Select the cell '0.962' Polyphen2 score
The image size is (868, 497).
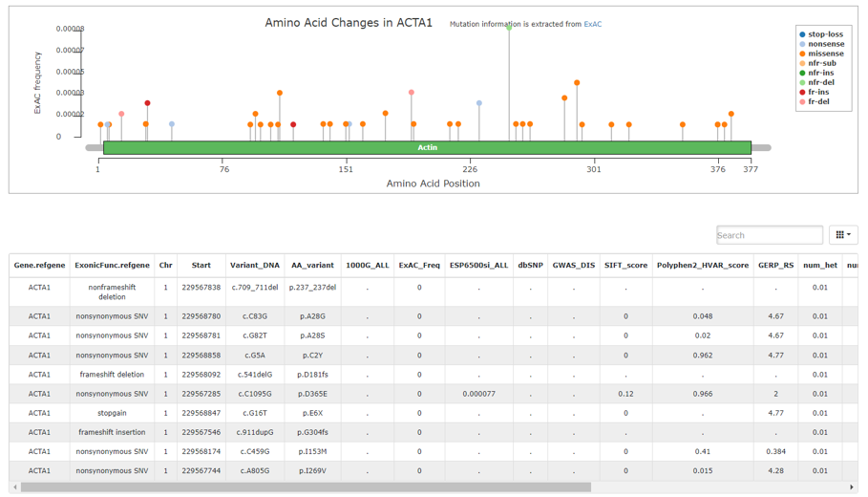tap(703, 356)
